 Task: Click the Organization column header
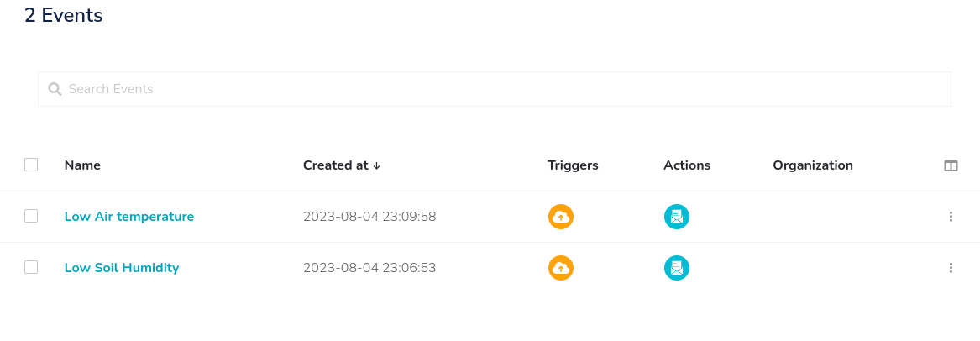pyautogui.click(x=813, y=165)
